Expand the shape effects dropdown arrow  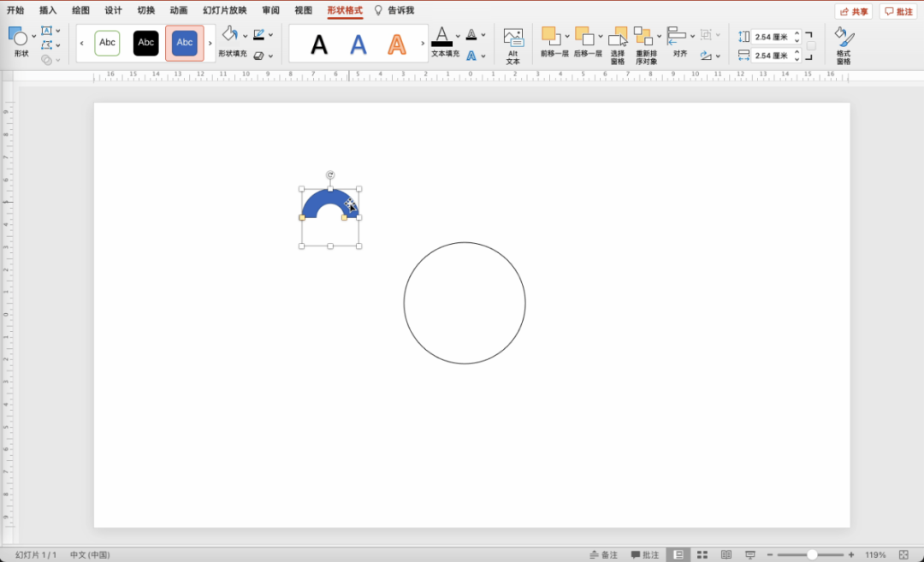click(x=270, y=56)
